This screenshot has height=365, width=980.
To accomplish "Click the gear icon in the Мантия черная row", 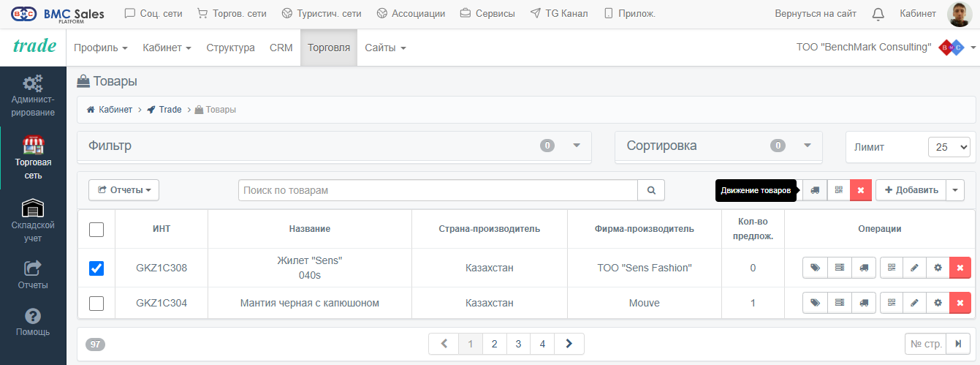I will pos(938,303).
